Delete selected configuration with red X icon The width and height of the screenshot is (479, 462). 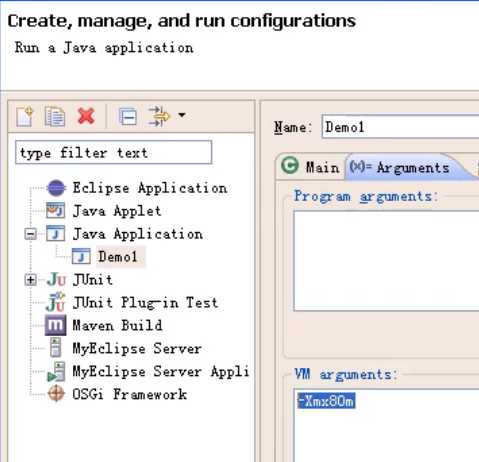86,116
